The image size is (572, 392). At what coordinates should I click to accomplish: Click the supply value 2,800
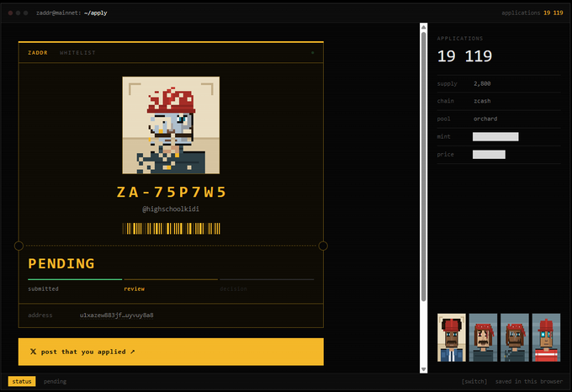[x=482, y=83]
